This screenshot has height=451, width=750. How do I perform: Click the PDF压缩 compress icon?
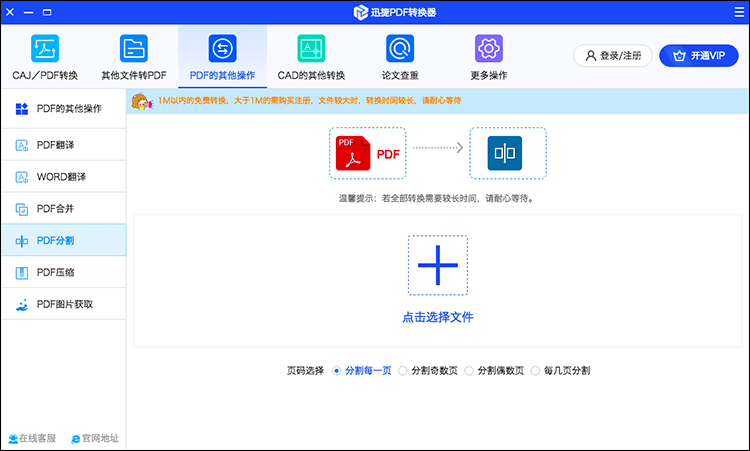(x=22, y=273)
